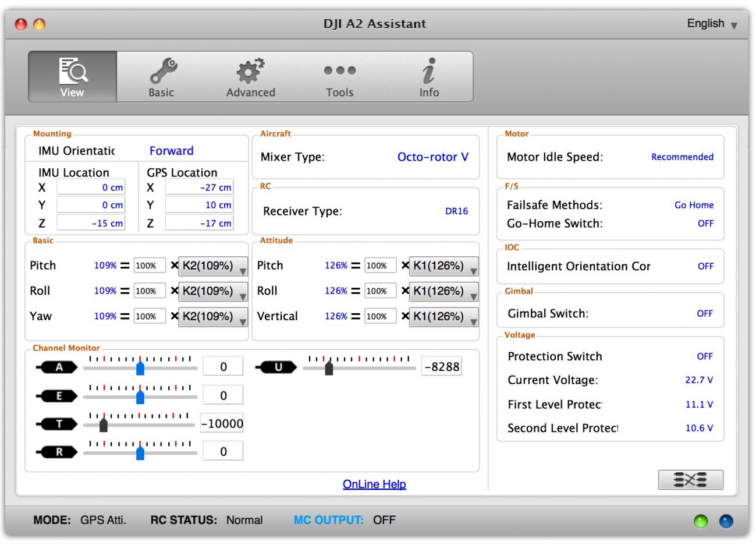Toggle the Go-Home Switch OFF value

click(705, 224)
